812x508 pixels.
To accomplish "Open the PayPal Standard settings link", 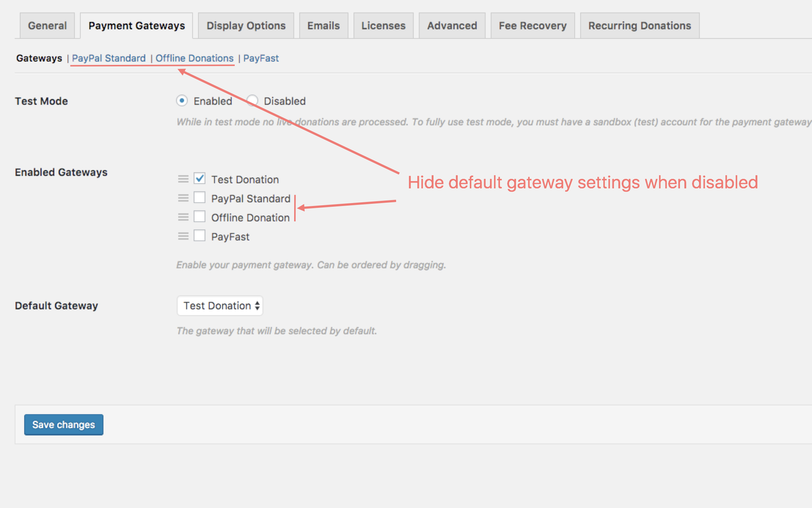I will tap(109, 58).
